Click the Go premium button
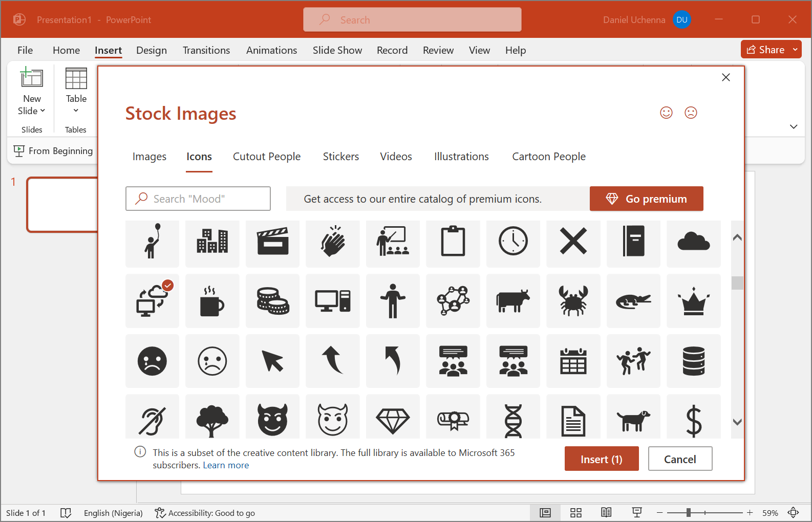The width and height of the screenshot is (812, 522). pyautogui.click(x=646, y=199)
